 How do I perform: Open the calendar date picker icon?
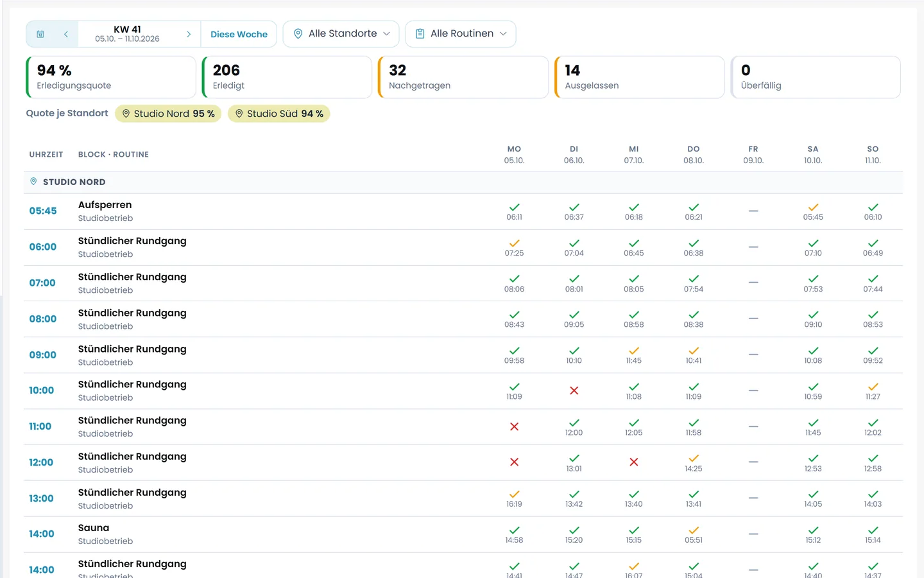[40, 34]
